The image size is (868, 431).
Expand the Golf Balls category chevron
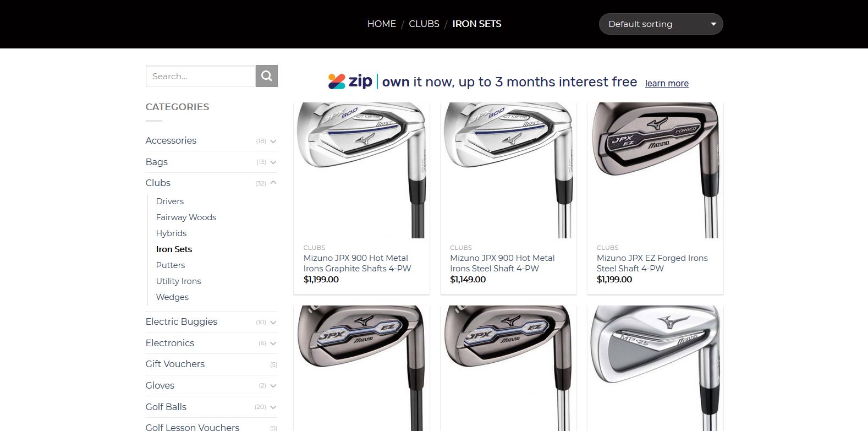click(273, 407)
